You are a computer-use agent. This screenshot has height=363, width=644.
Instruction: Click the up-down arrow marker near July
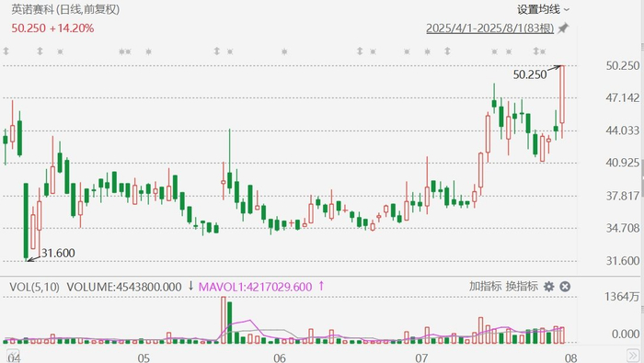click(x=447, y=51)
